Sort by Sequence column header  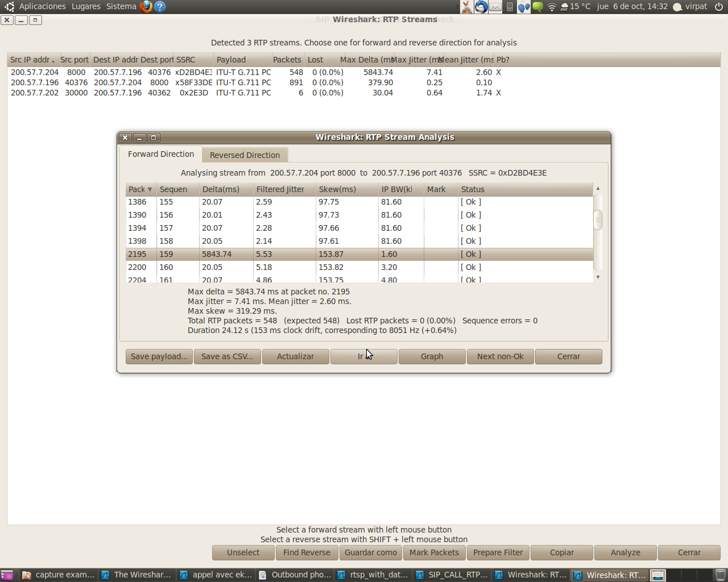177,189
